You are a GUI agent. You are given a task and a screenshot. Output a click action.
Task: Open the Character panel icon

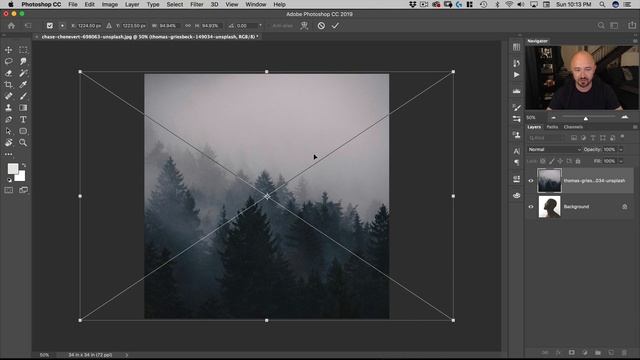point(516,151)
